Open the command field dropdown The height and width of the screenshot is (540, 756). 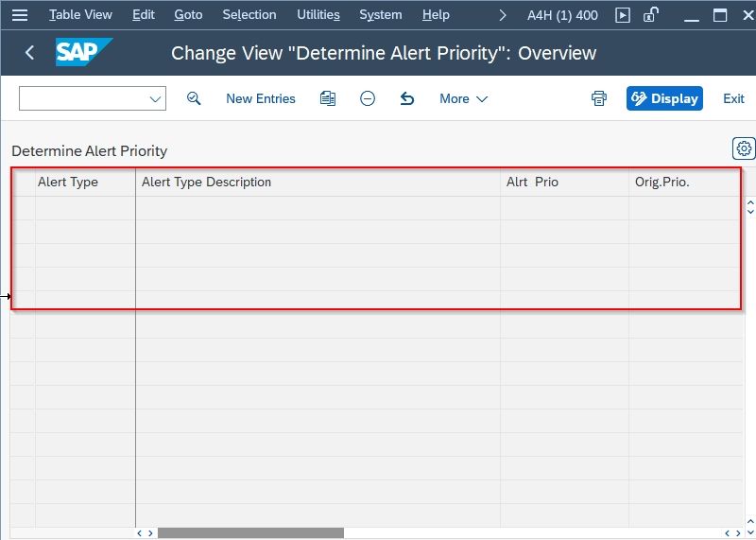[155, 99]
